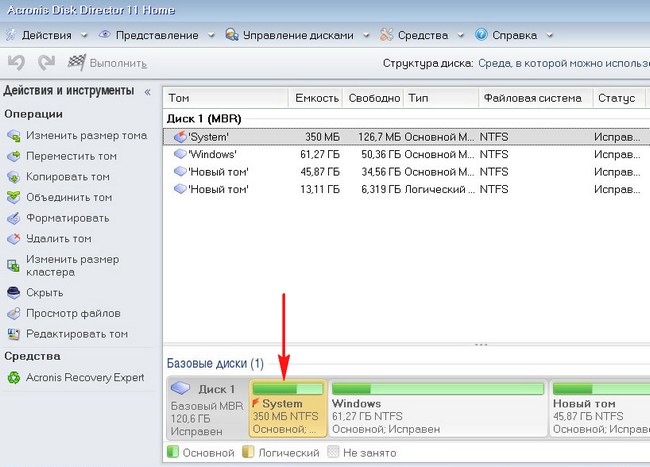This screenshot has height=467, width=650.
Task: Click the Диск 1 drive icon
Action: (181, 388)
